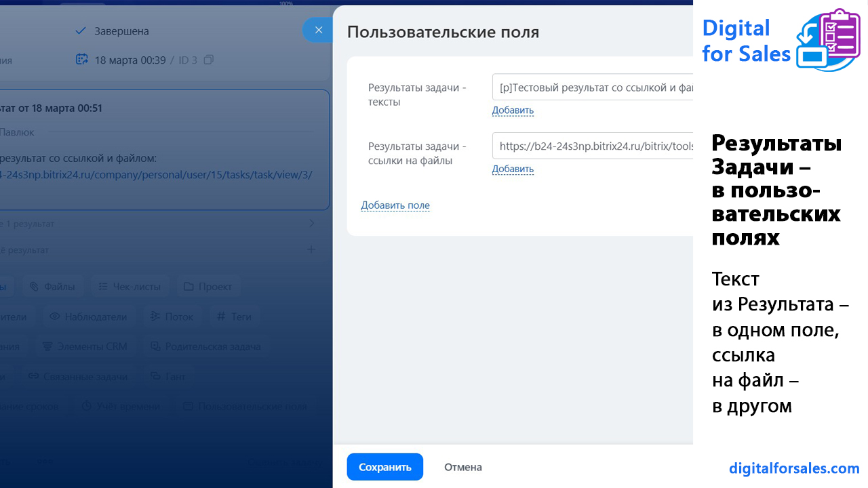
Task: Open the Элементы CRM chip
Action: [x=85, y=346]
